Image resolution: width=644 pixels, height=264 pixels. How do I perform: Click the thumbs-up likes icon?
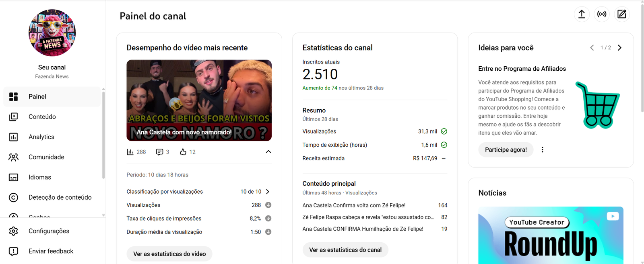183,152
